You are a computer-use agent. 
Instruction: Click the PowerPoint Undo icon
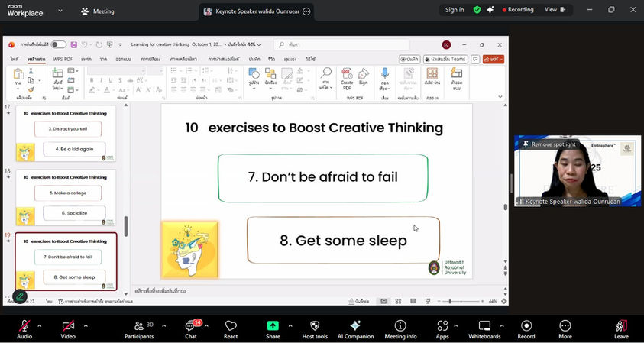84,45
